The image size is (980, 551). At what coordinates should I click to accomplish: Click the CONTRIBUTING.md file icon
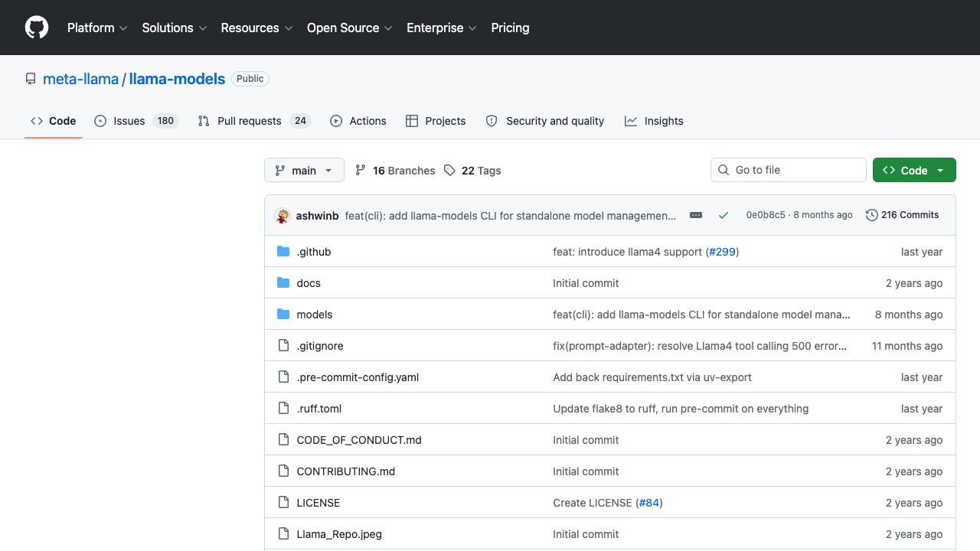[x=283, y=471]
